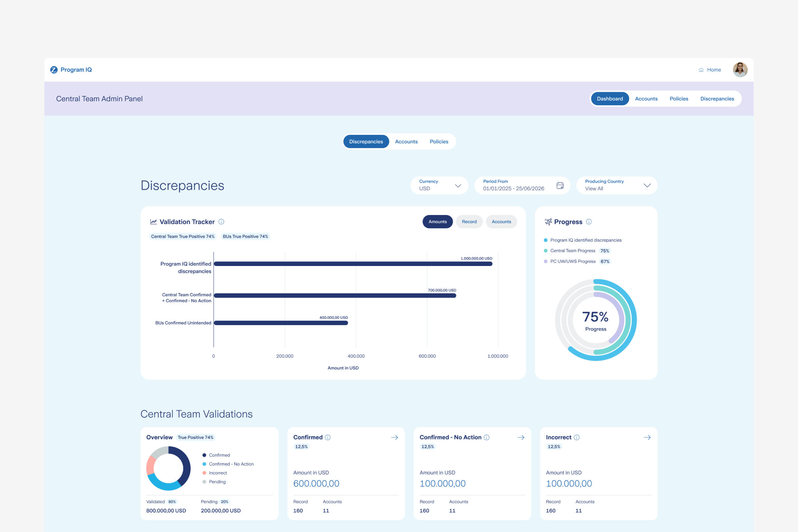Switch Validation Tracker to Amounts view
Image resolution: width=798 pixels, height=532 pixels.
pyautogui.click(x=438, y=222)
